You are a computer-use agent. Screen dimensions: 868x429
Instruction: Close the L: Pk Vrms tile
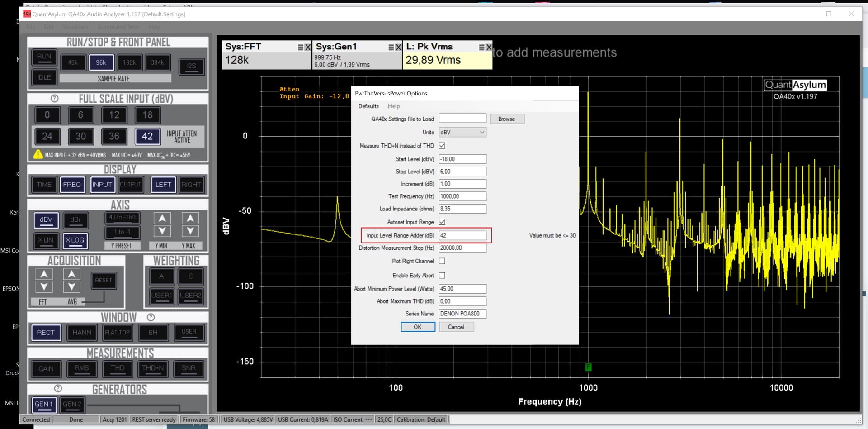coord(489,47)
